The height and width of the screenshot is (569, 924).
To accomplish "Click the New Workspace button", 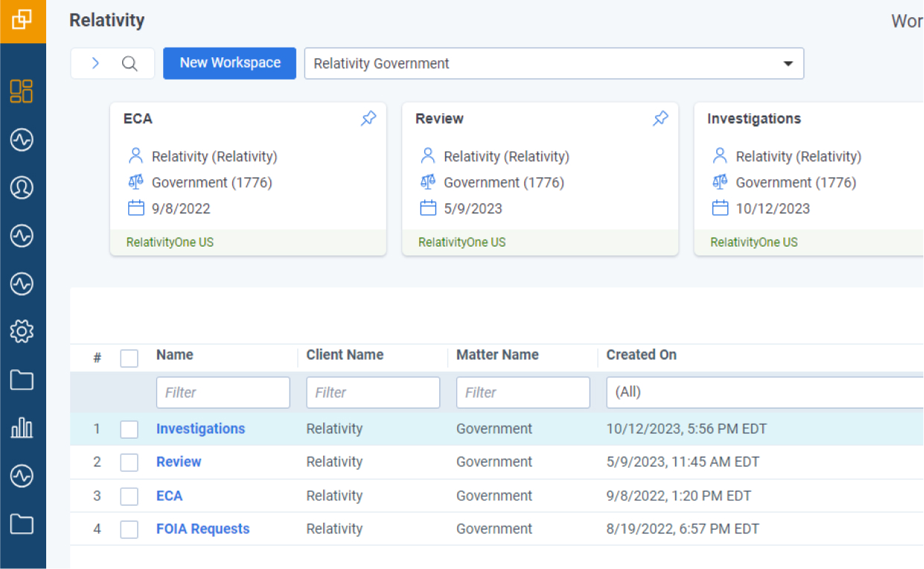I will pos(230,63).
